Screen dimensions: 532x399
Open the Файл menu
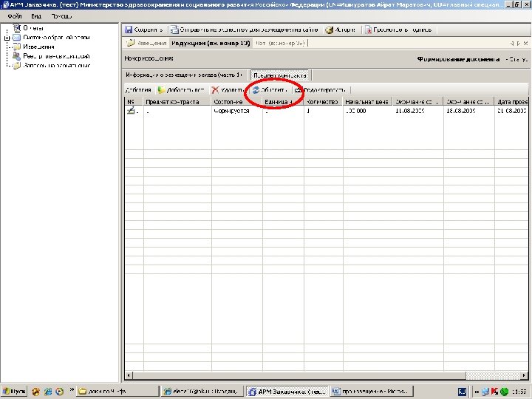[x=15, y=16]
